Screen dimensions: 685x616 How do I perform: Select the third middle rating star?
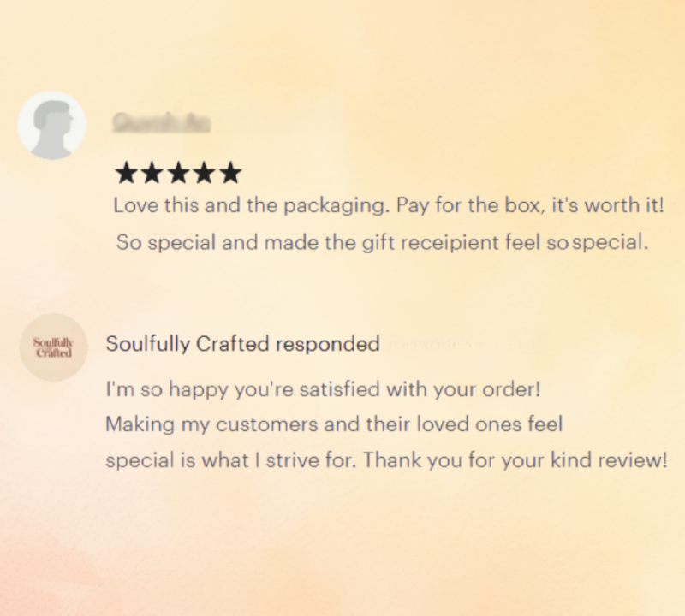tap(178, 173)
